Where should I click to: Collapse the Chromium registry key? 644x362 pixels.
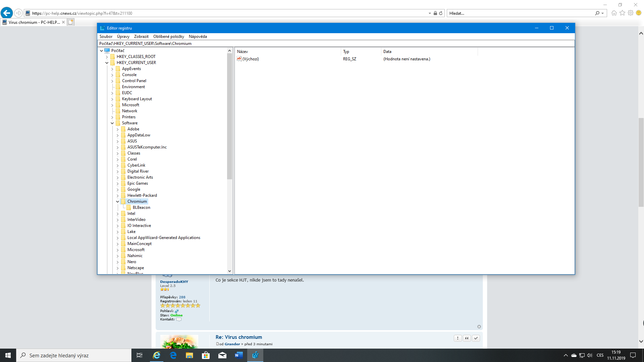click(x=117, y=201)
